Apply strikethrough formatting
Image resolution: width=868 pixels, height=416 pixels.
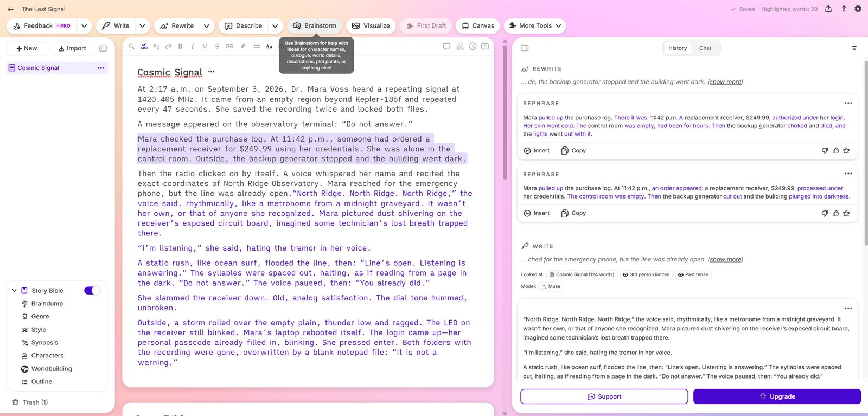pyautogui.click(x=217, y=47)
